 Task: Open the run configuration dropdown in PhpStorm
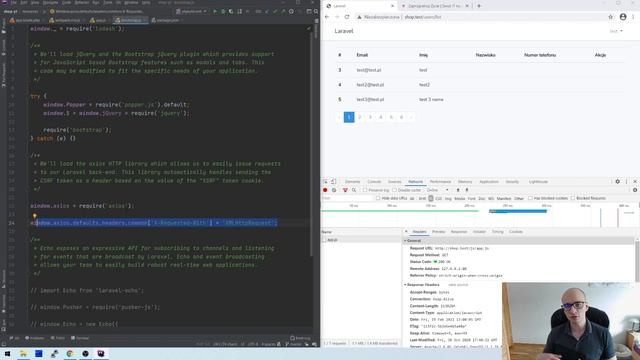[191, 11]
